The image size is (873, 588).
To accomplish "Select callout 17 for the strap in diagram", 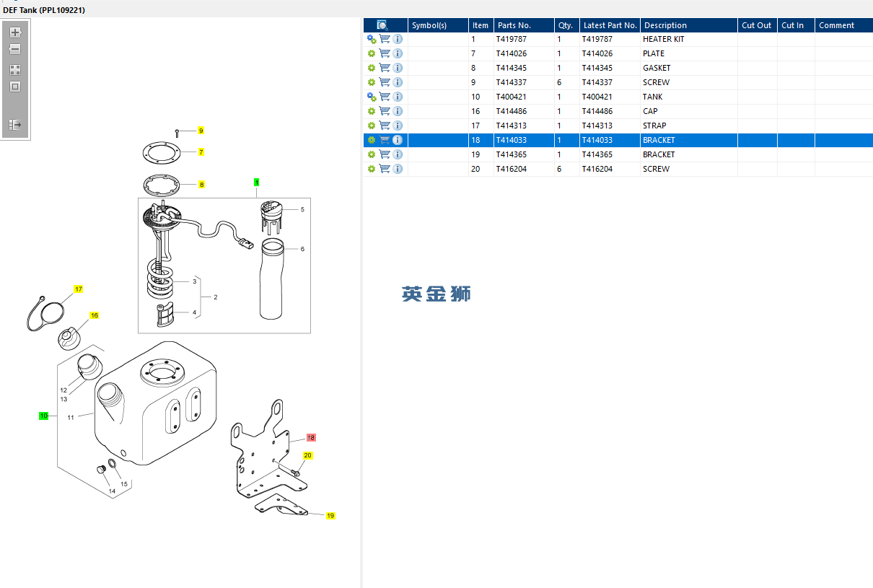I will click(79, 289).
